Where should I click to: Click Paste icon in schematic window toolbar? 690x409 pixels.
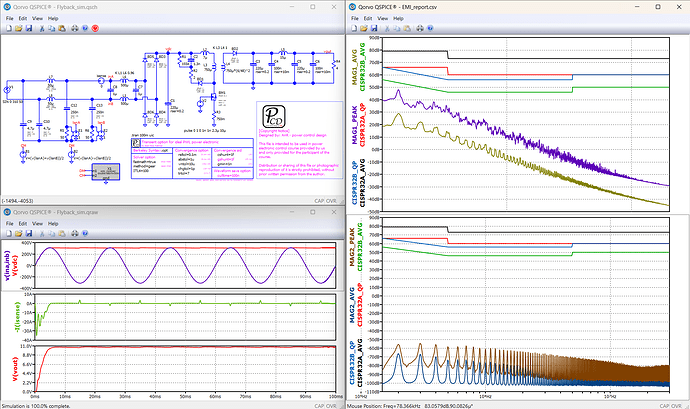coord(62,28)
